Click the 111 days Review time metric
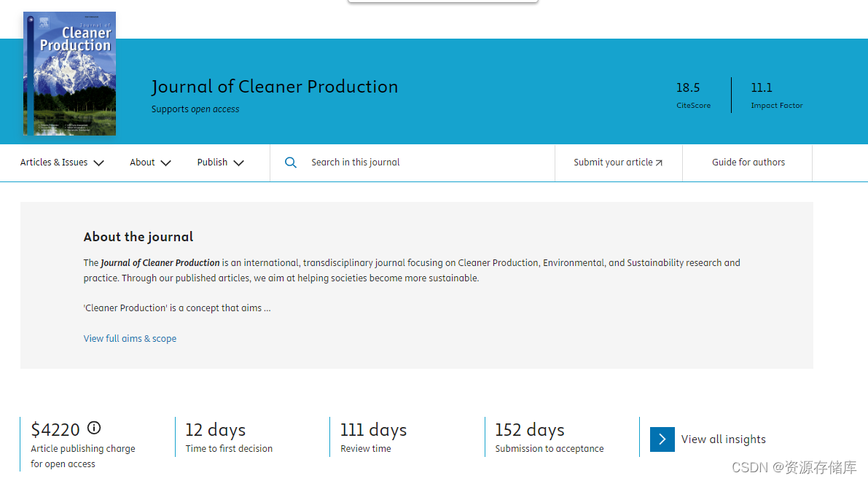Screen dimensions: 868x481 pos(373,437)
